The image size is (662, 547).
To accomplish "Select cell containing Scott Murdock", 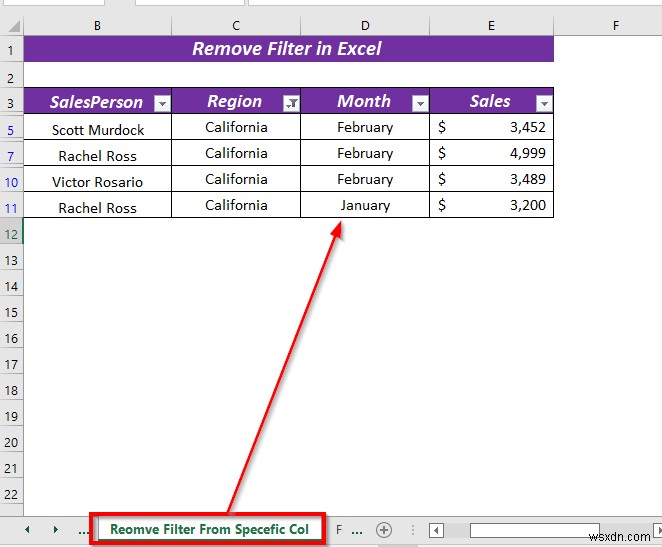I will (98, 127).
